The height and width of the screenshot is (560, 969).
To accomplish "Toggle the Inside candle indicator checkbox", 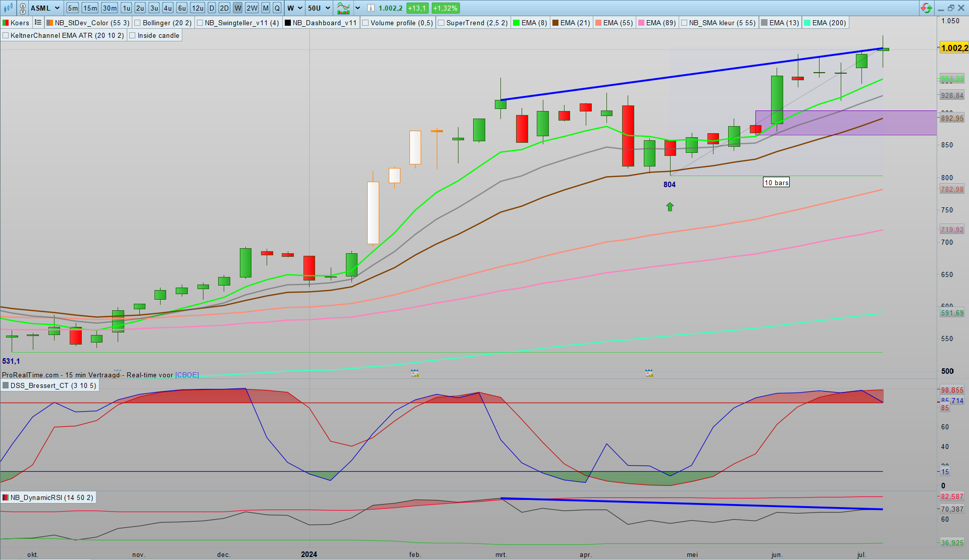I will tap(133, 35).
